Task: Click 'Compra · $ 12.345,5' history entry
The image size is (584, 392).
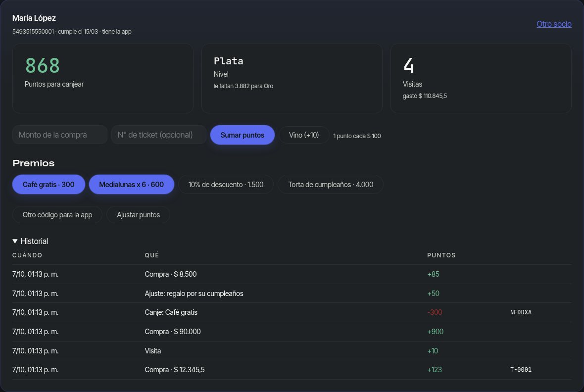Action: click(175, 370)
